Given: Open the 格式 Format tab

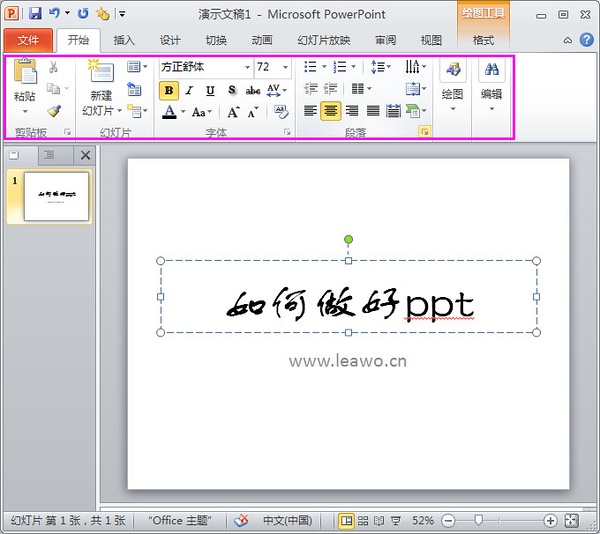Looking at the screenshot, I should 483,40.
